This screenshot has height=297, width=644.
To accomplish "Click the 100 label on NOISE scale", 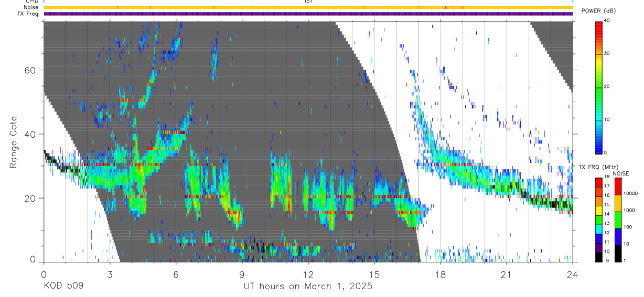I will [x=628, y=227].
